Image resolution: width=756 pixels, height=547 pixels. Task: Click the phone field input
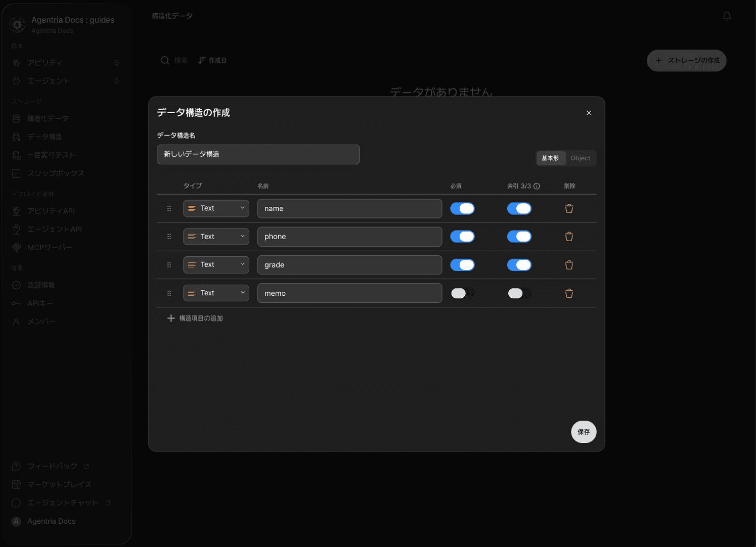[x=349, y=237]
